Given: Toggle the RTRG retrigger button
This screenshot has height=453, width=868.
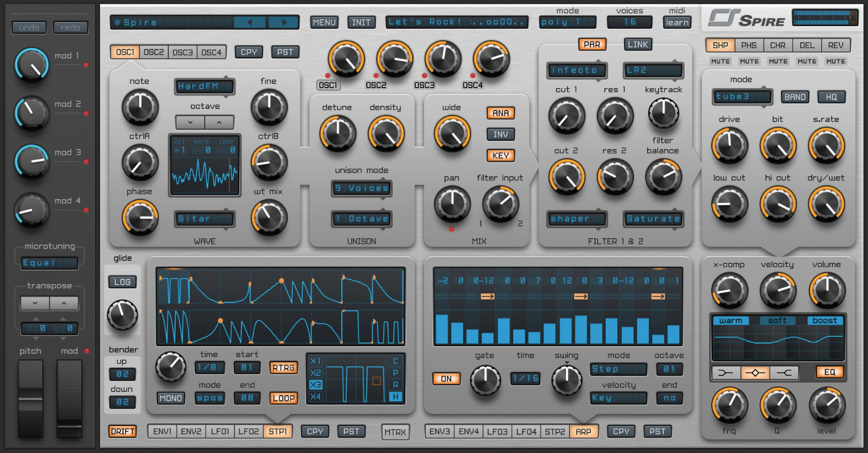Looking at the screenshot, I should (x=283, y=368).
